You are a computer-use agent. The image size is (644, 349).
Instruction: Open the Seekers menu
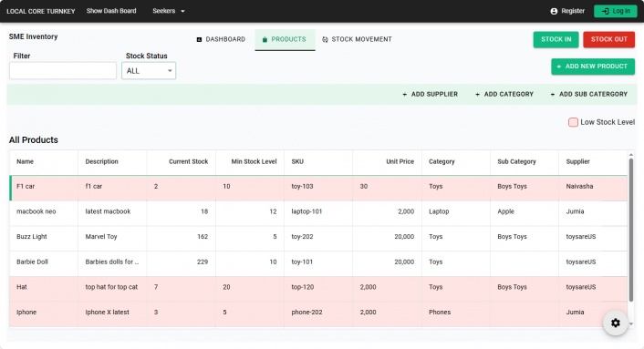pyautogui.click(x=169, y=11)
